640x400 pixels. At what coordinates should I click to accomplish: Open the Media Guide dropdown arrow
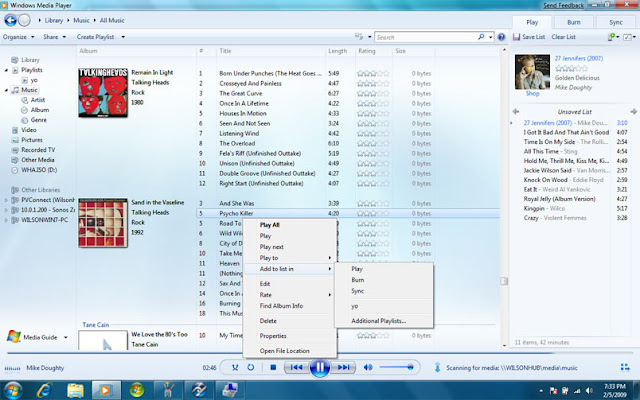point(66,338)
